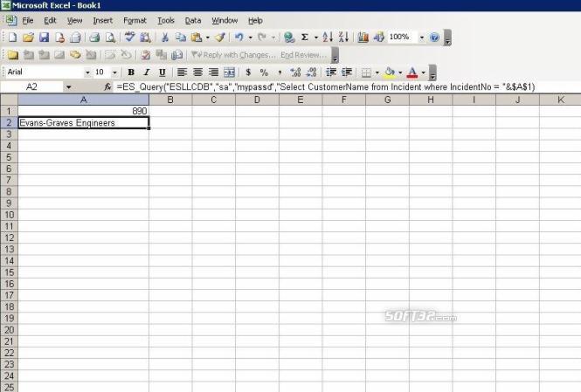Open the Format menu
Image resolution: width=581 pixels, height=392 pixels.
point(135,21)
